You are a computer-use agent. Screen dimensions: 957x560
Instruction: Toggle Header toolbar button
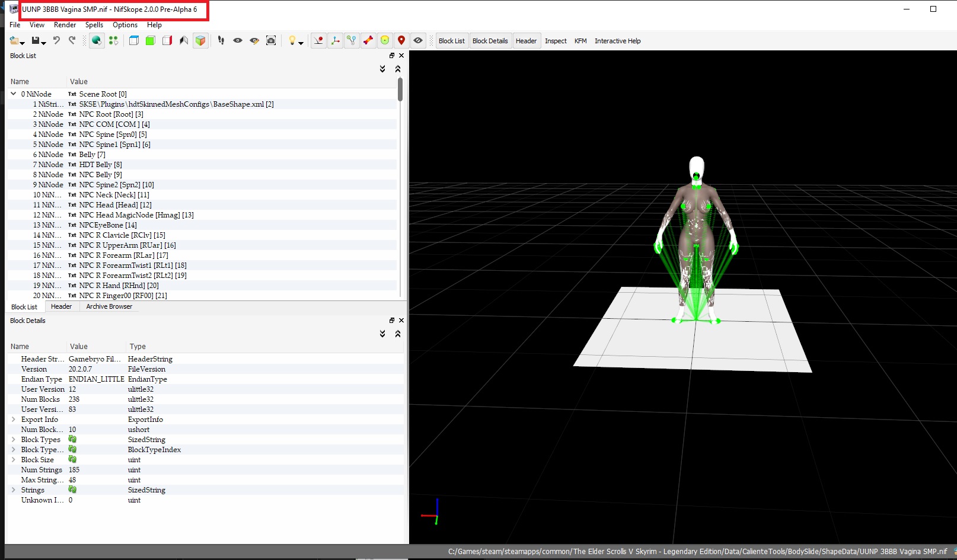(x=526, y=41)
